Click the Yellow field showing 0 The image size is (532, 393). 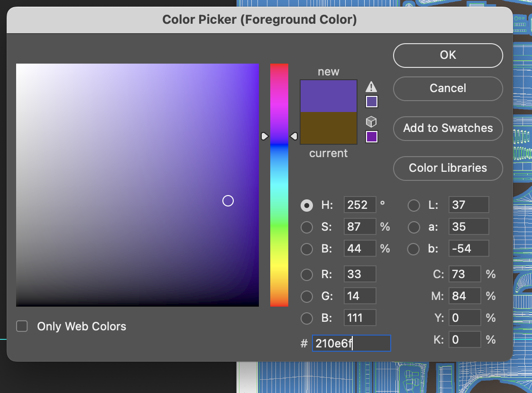tap(465, 318)
